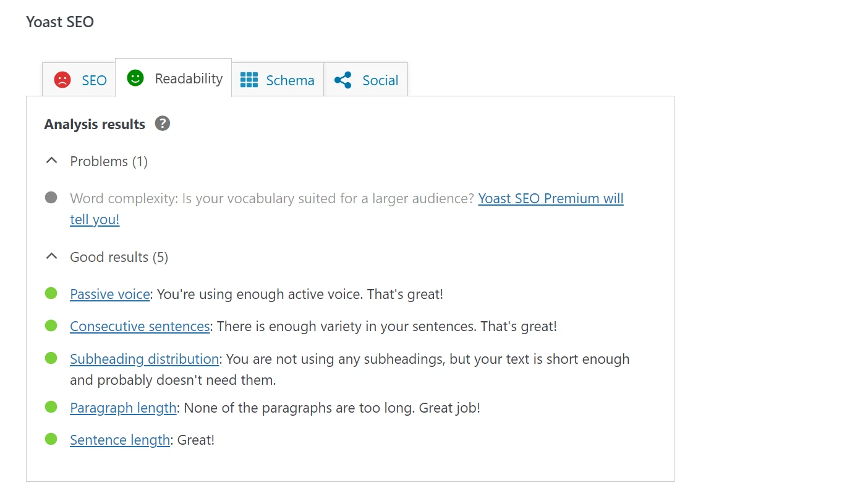Open the Consecutive sentences link
The height and width of the screenshot is (496, 868).
[140, 326]
